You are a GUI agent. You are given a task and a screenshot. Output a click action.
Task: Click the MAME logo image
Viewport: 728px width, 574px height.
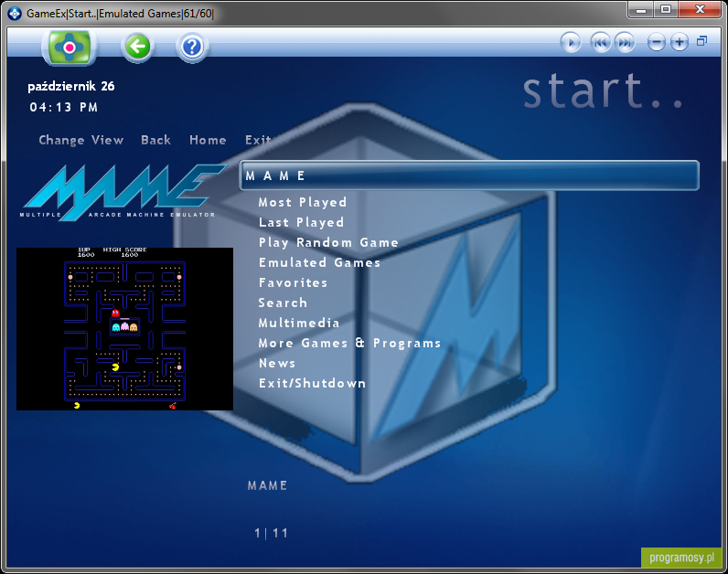[123, 192]
